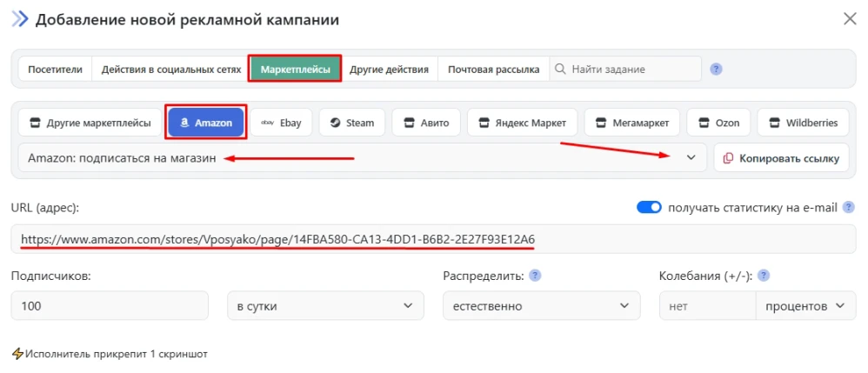Click the Колебания value field
Screen dimensions: 868x373
[x=707, y=305]
